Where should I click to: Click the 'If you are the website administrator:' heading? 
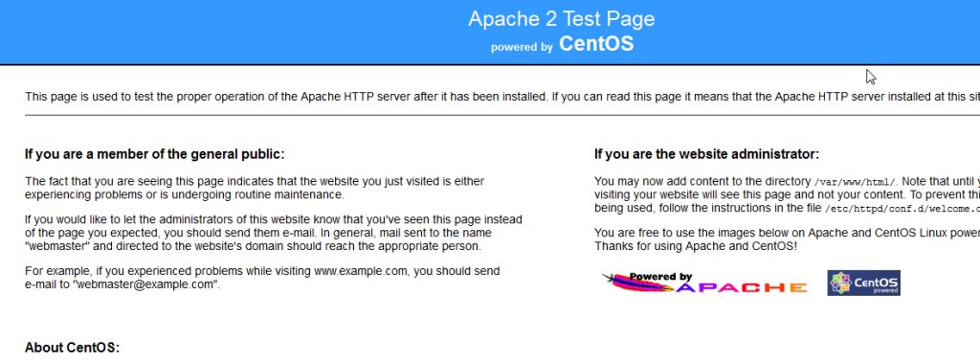[707, 154]
